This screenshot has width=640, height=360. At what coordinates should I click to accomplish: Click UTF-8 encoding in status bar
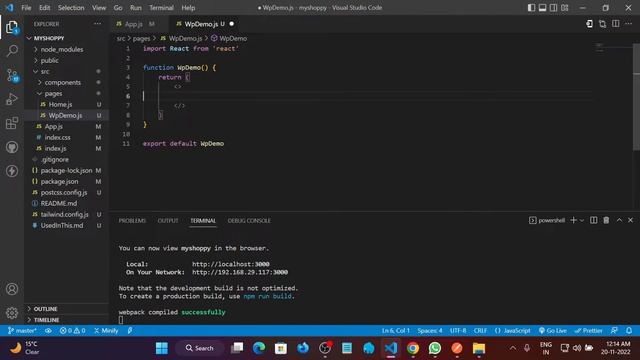[458, 331]
